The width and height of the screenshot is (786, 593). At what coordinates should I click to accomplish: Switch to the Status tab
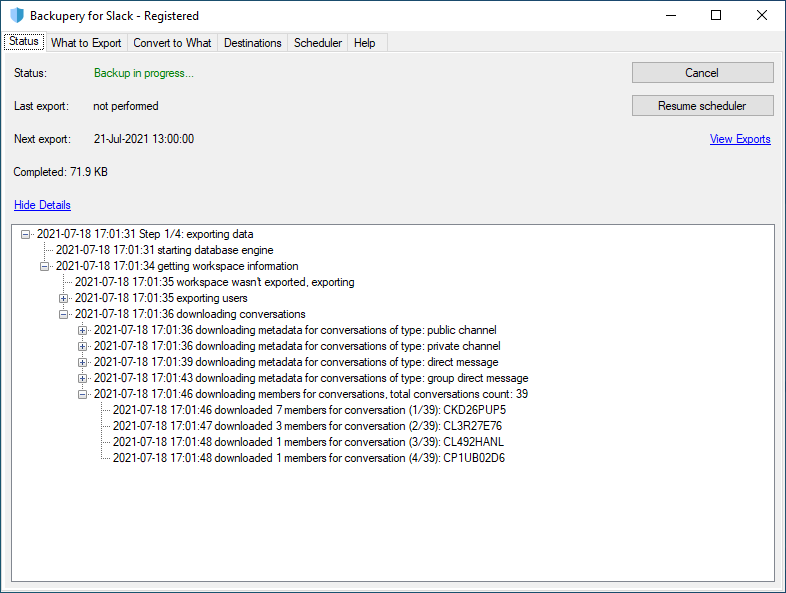click(24, 41)
